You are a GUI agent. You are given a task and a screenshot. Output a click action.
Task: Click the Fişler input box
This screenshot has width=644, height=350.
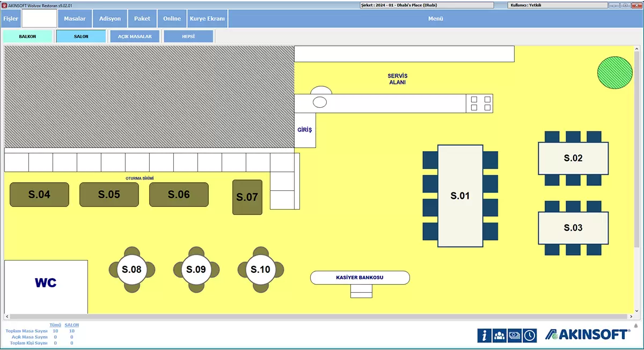[x=39, y=19]
